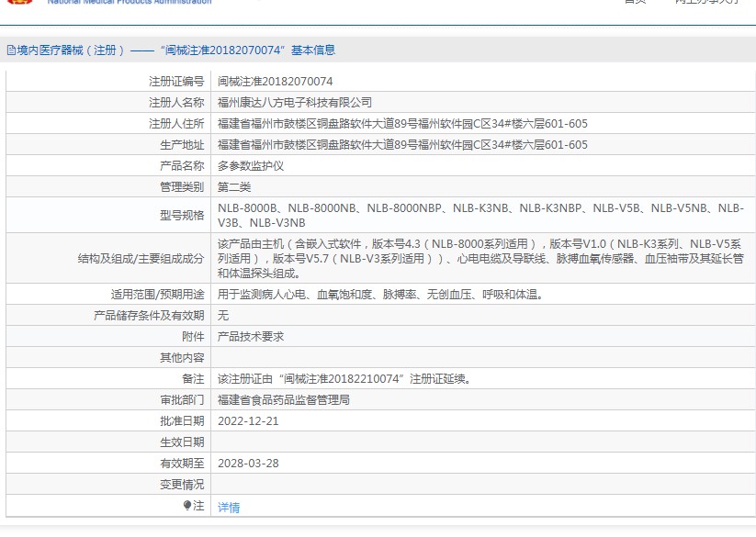
Task: Click the 生产地址 row label
Action: (182, 145)
